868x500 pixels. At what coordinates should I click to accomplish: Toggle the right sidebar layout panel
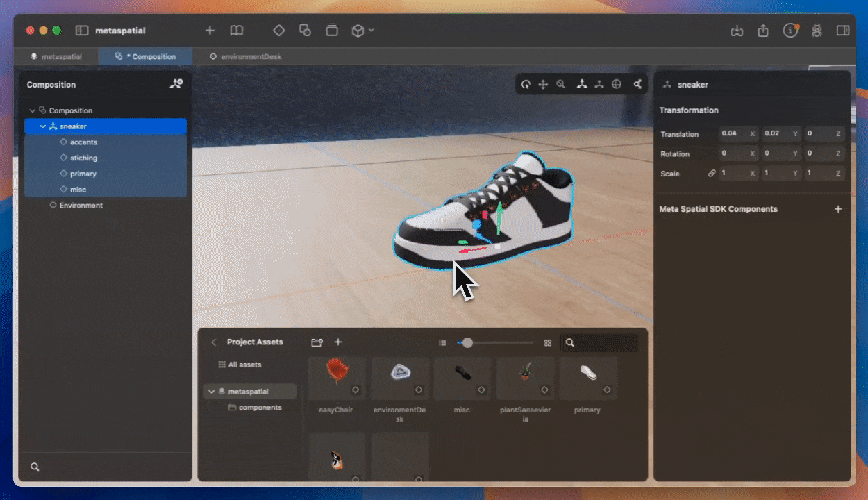tap(842, 31)
